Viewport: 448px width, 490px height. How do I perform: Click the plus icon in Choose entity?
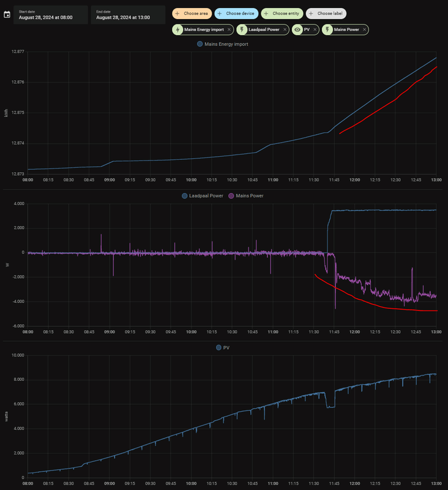point(266,13)
